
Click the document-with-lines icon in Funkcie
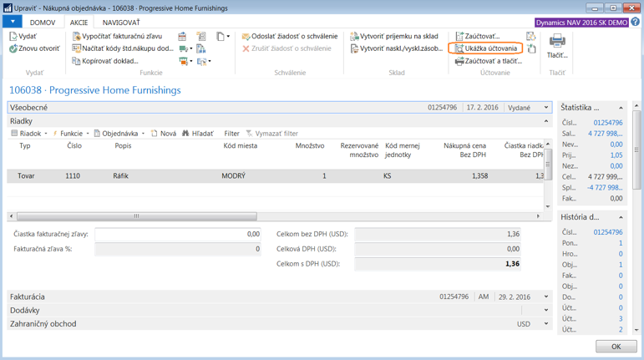point(200,37)
